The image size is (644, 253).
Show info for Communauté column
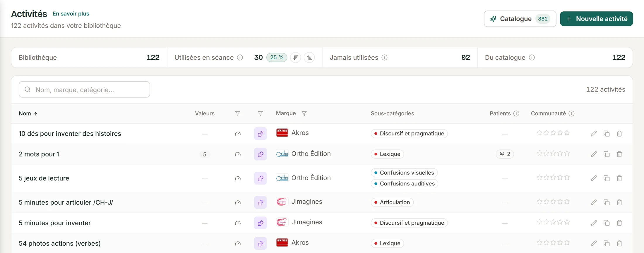point(571,113)
